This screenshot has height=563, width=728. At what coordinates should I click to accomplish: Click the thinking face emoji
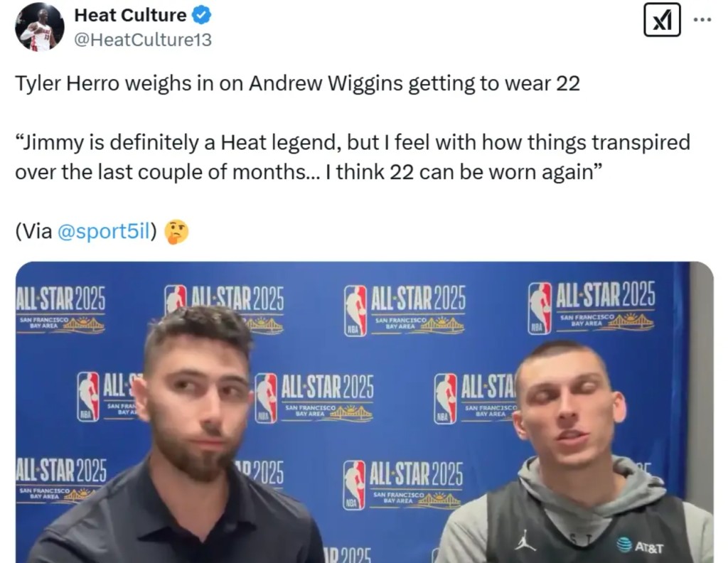point(177,231)
